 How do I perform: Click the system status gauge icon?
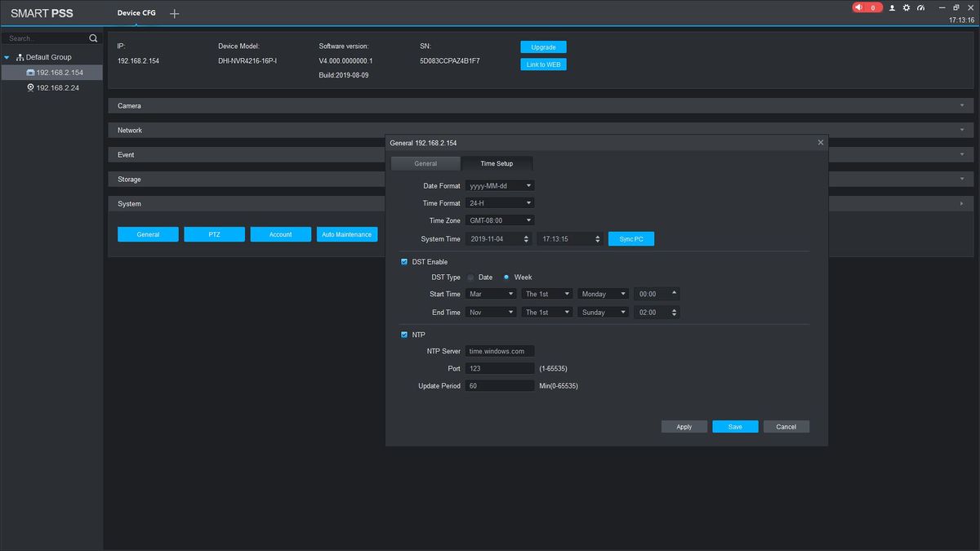(921, 7)
